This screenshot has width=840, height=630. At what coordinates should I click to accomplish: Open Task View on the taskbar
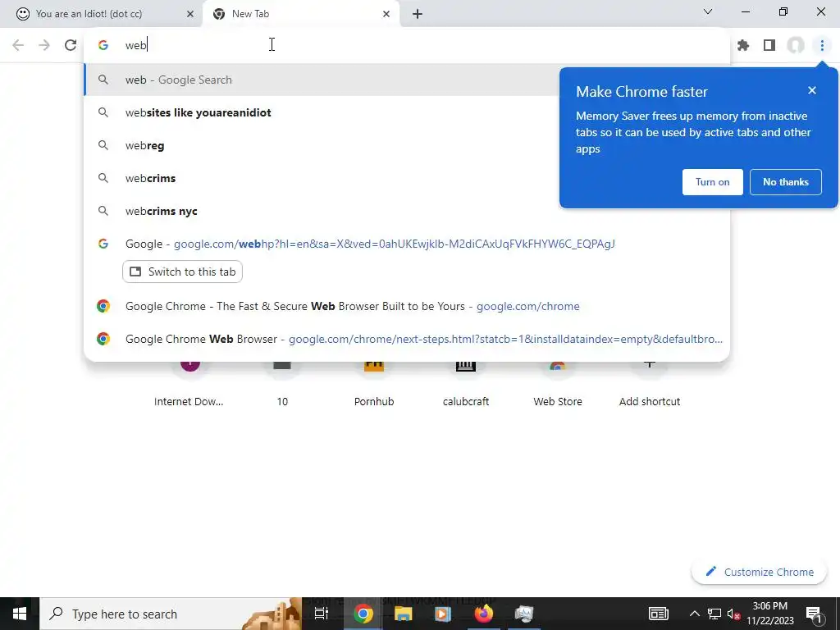click(x=322, y=614)
